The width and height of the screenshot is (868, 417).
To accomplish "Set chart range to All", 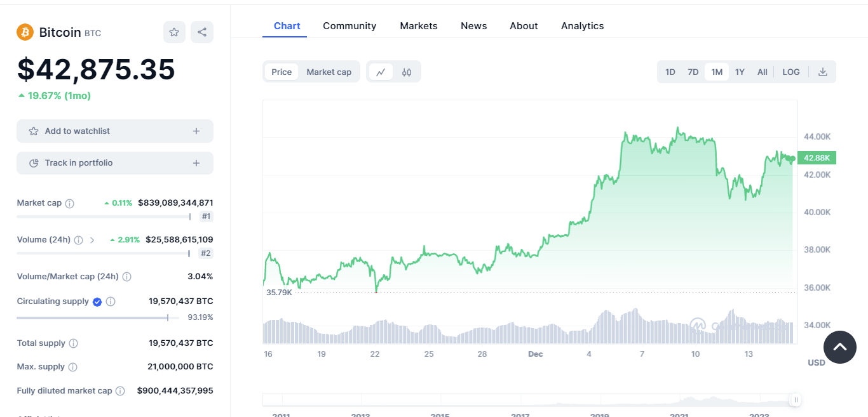I will (x=763, y=72).
